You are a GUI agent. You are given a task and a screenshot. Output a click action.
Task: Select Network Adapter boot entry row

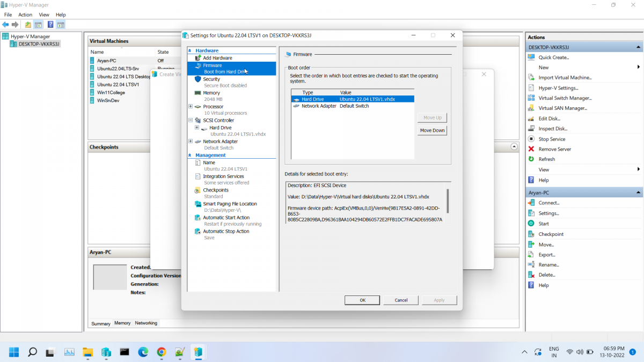point(353,106)
